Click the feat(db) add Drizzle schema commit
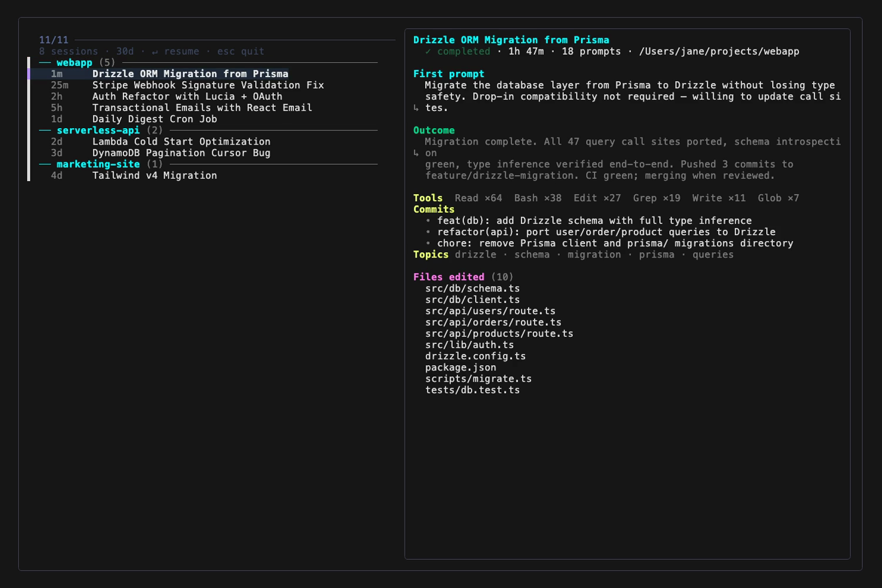The image size is (882, 588). click(594, 220)
